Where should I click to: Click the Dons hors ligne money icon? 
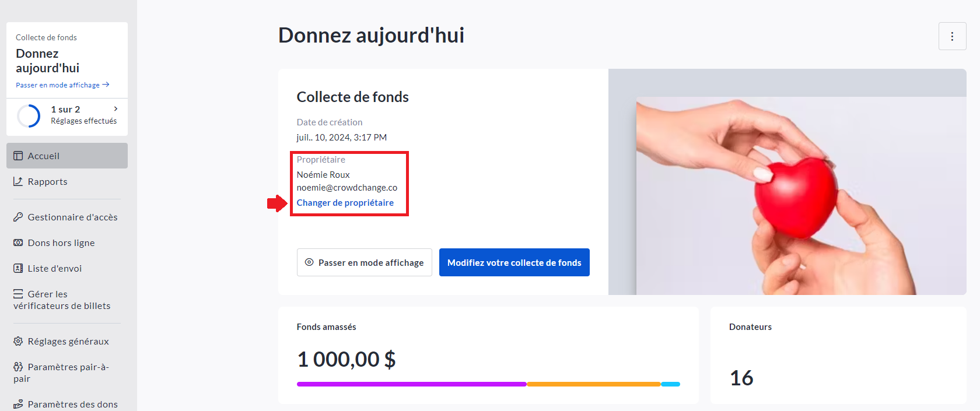point(18,243)
